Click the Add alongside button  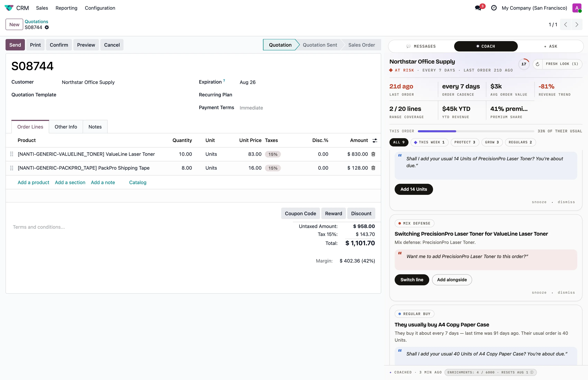452,280
